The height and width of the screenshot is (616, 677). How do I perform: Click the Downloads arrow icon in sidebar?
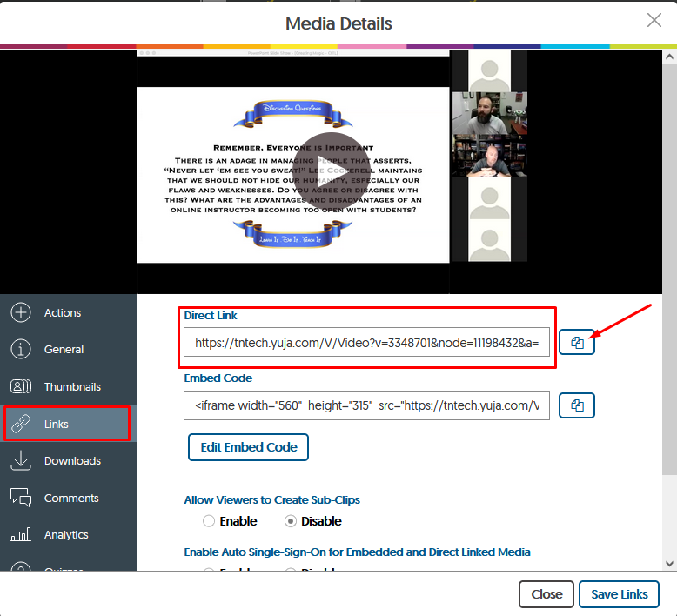21,461
